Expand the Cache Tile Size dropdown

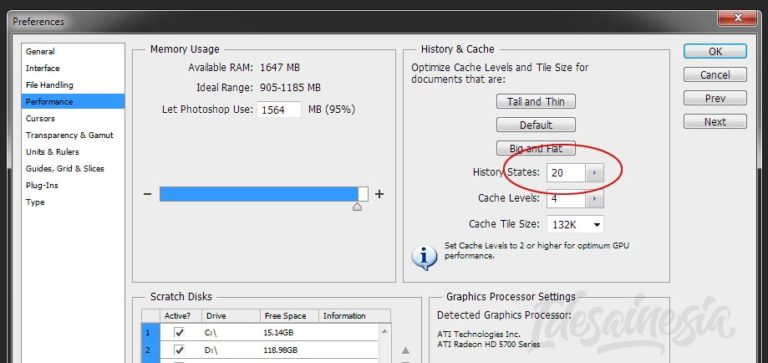pyautogui.click(x=575, y=225)
